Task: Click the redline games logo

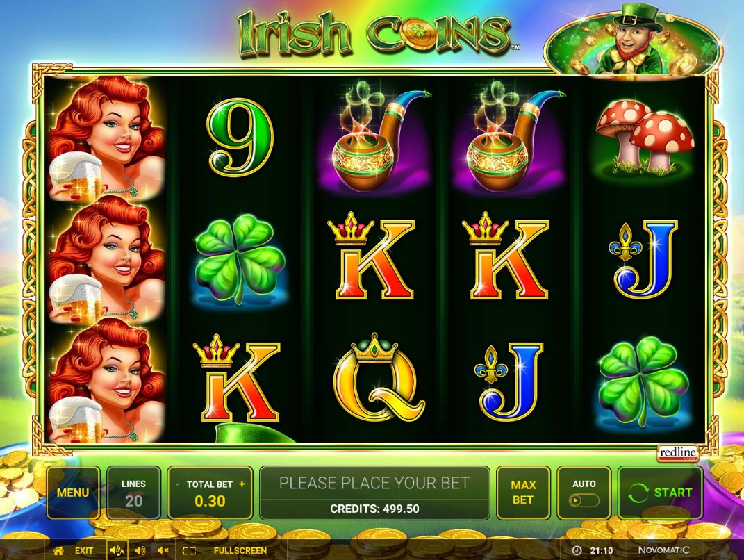Action: (678, 453)
